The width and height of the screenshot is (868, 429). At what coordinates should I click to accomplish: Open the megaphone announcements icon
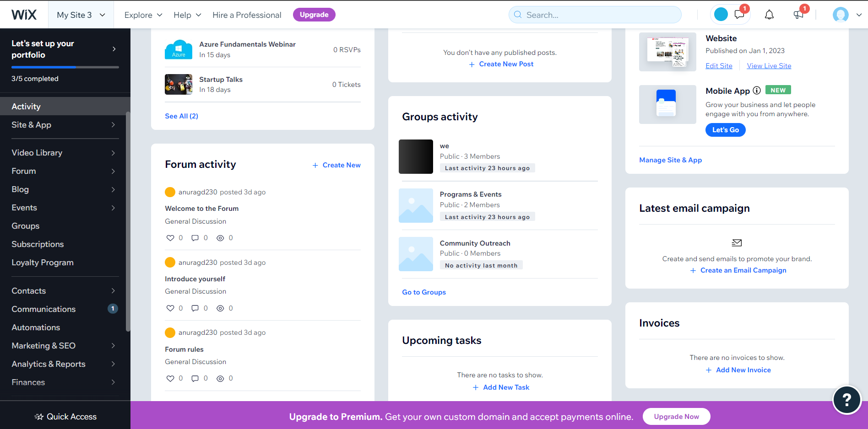(x=799, y=15)
